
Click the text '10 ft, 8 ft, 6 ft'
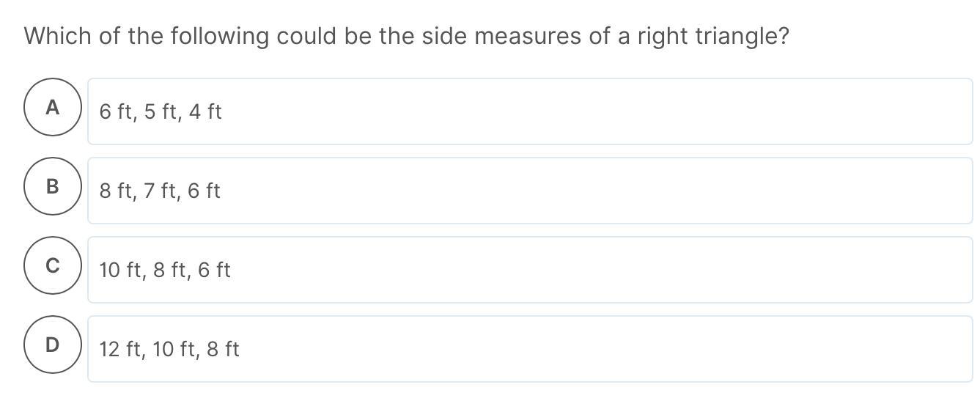pos(165,271)
